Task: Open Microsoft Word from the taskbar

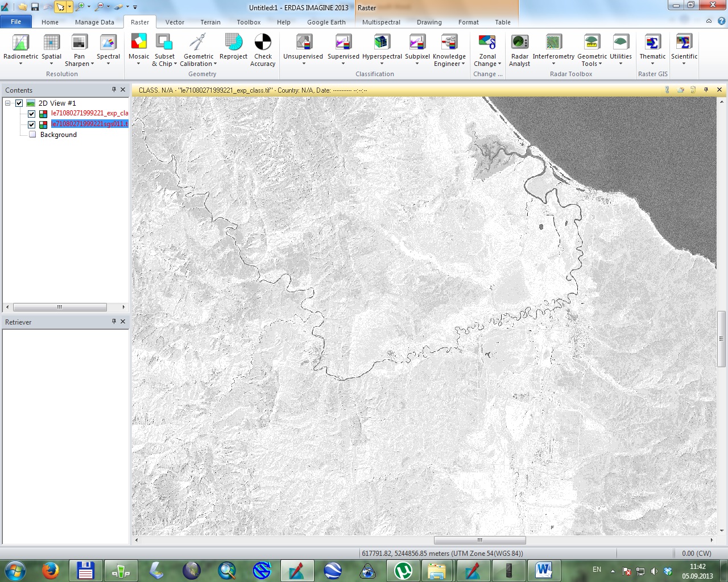Action: pyautogui.click(x=544, y=570)
